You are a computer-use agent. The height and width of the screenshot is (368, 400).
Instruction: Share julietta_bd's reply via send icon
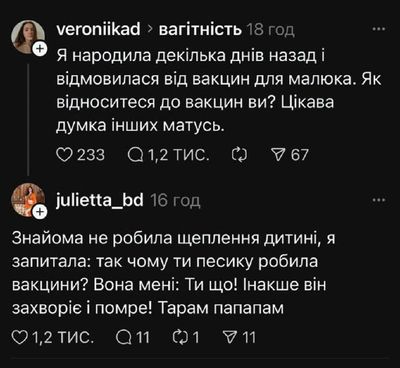[x=229, y=337]
